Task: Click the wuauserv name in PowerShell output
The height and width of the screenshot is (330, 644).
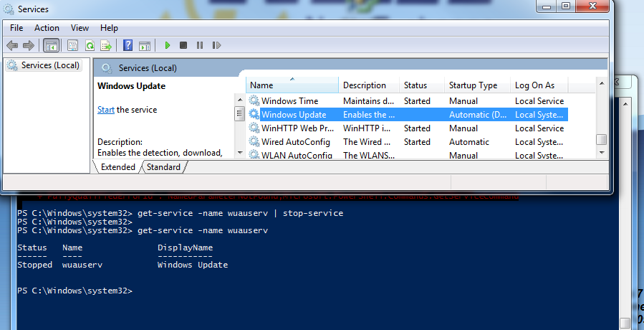Action: 82,265
